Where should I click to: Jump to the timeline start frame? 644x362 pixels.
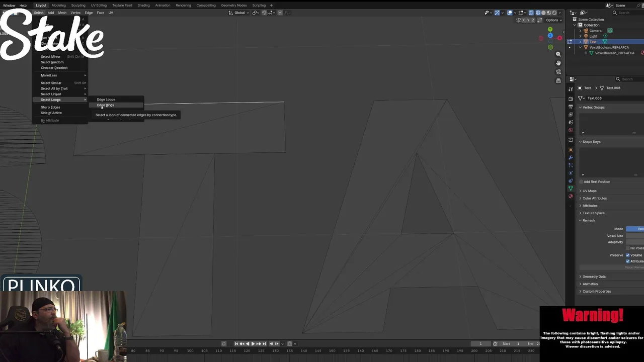(x=236, y=343)
